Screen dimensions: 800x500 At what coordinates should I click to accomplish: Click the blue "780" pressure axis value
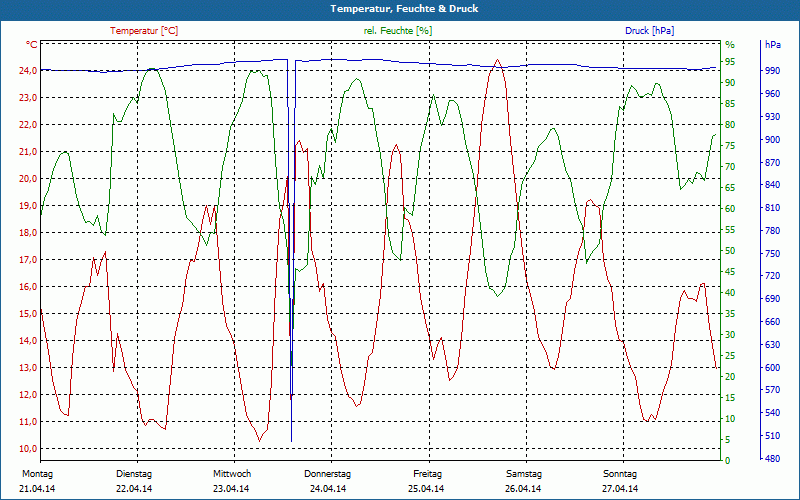[x=773, y=231]
